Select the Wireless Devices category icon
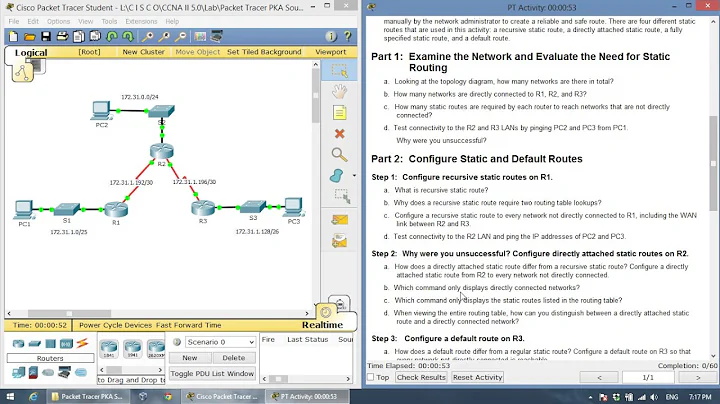Viewport: 720px width, 404px height. click(x=66, y=343)
